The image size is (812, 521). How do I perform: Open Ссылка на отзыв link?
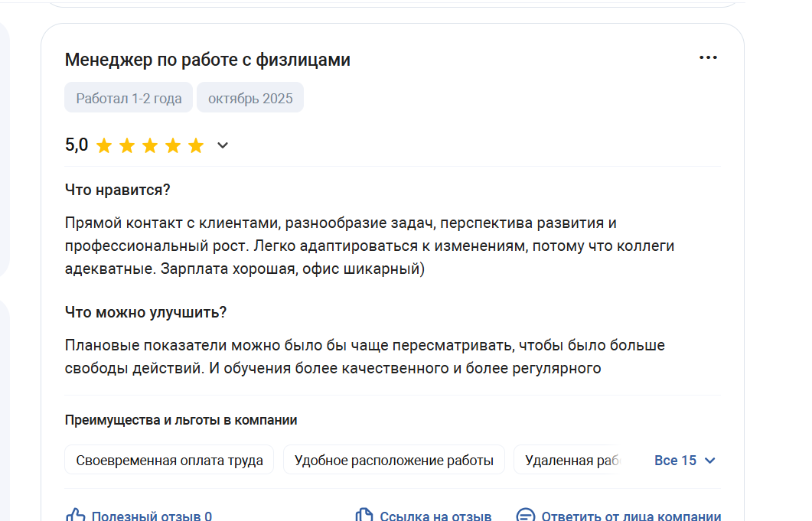pos(435,516)
